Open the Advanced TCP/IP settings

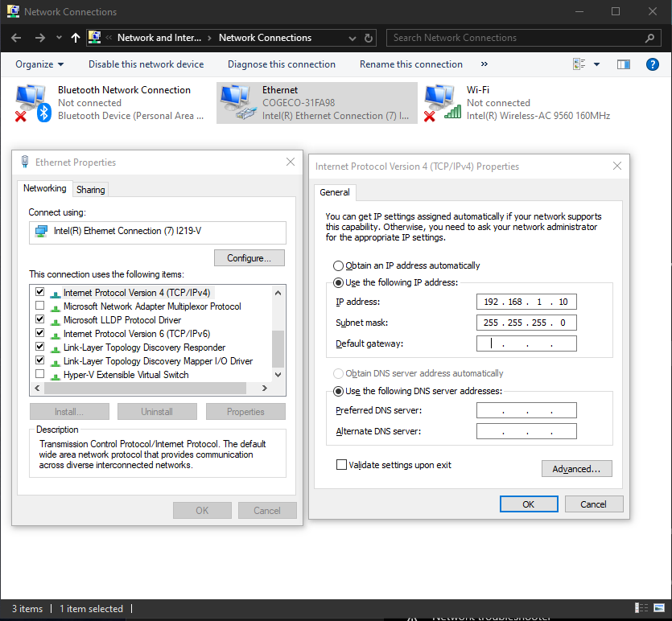[576, 468]
